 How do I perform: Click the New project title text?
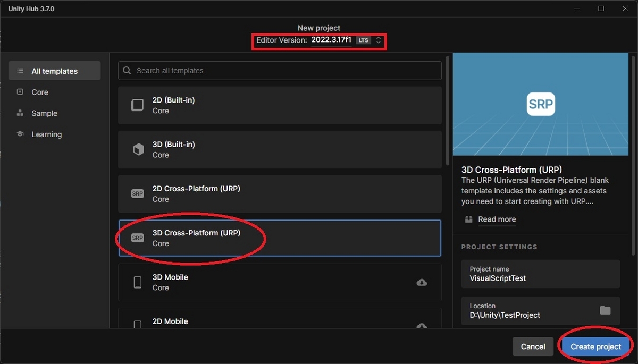coord(319,28)
